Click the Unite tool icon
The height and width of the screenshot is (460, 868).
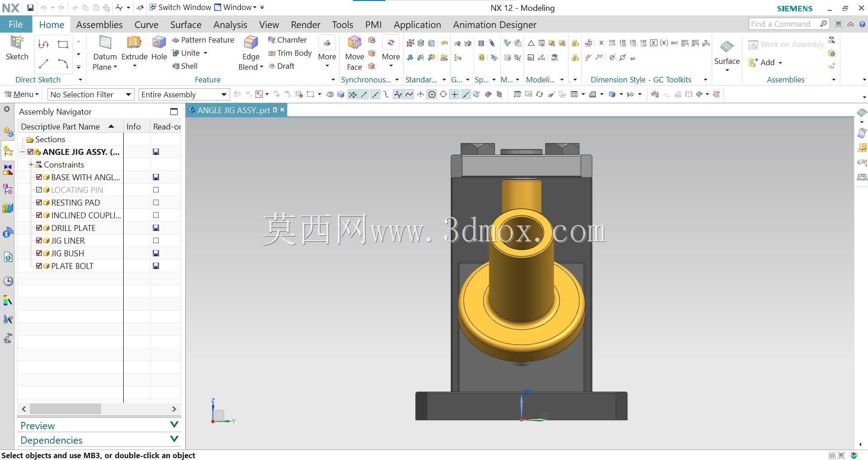tap(176, 53)
